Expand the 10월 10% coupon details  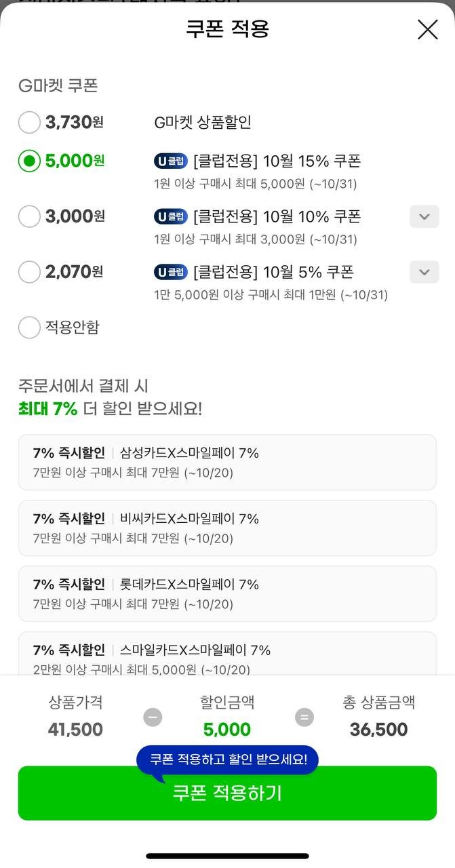[424, 217]
